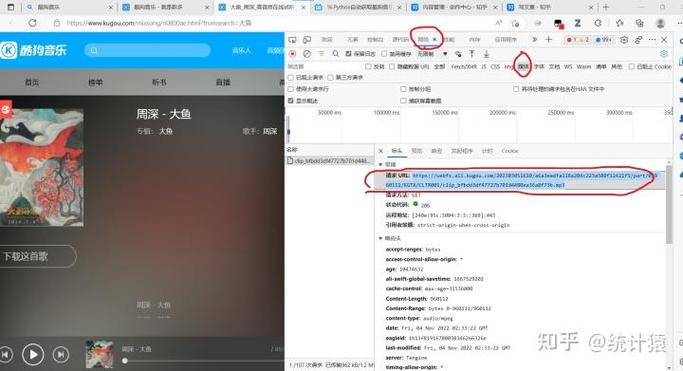Viewport: 683px width, 371px height.
Task: Open network panel settings gear
Action: (664, 54)
